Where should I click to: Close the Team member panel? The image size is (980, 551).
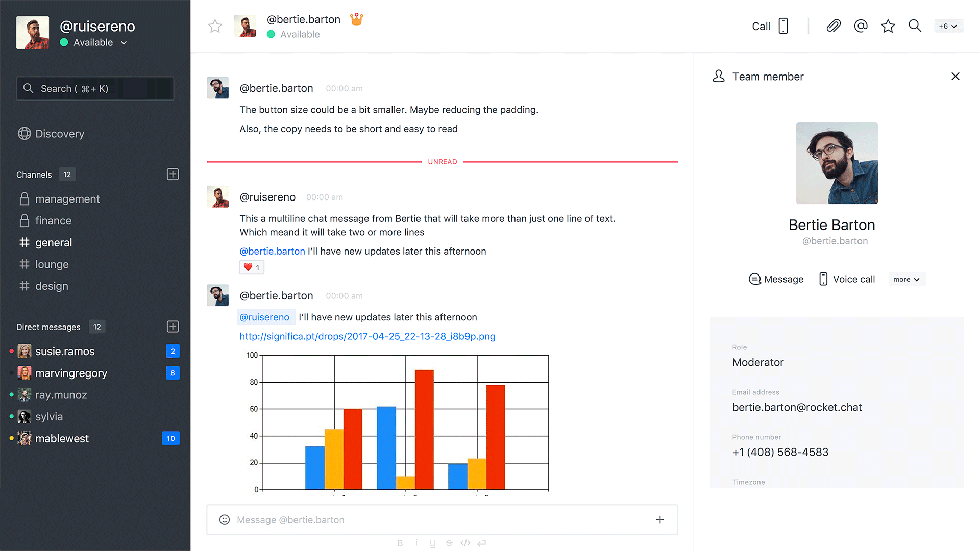955,77
